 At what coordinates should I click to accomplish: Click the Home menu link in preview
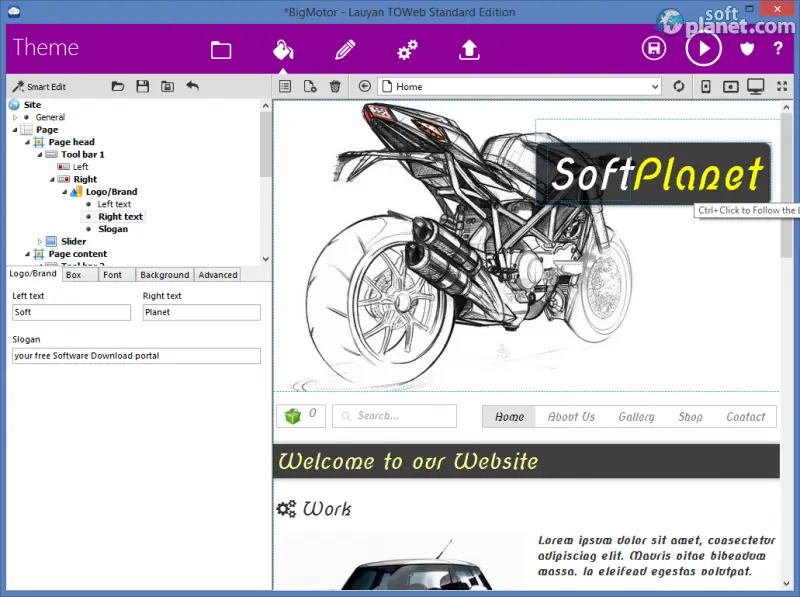[509, 416]
